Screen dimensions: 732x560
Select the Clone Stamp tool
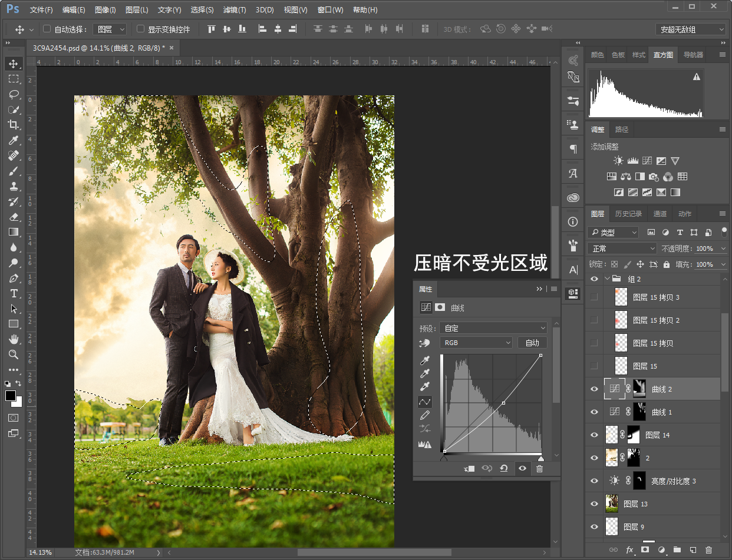point(13,186)
